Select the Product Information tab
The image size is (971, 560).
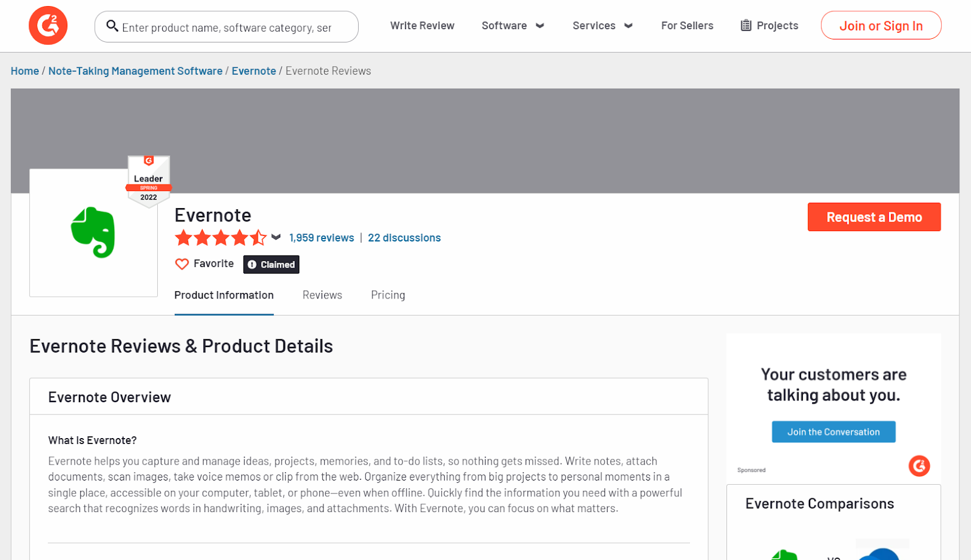point(224,295)
